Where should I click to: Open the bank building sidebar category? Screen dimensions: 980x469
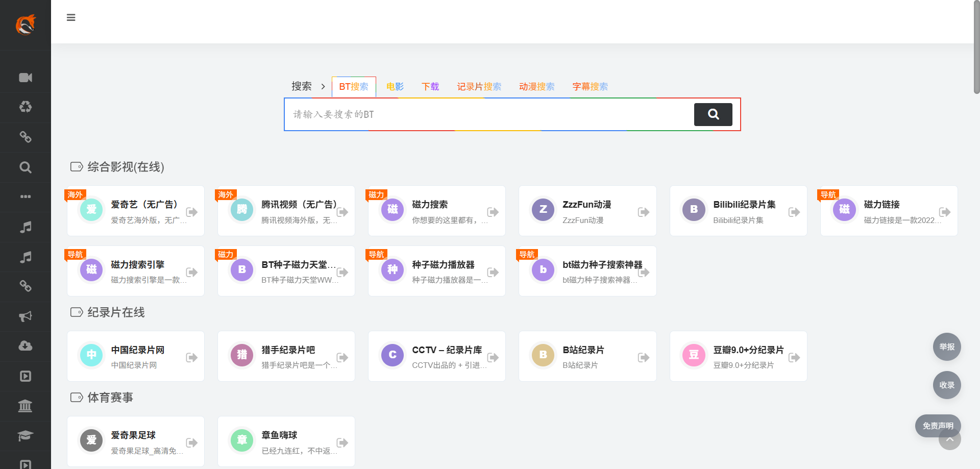click(26, 406)
